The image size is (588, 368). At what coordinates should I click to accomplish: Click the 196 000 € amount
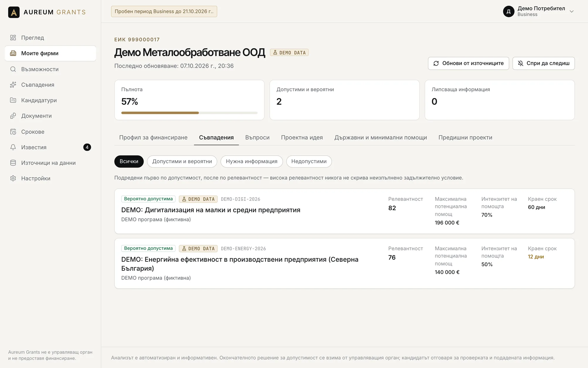click(x=447, y=223)
